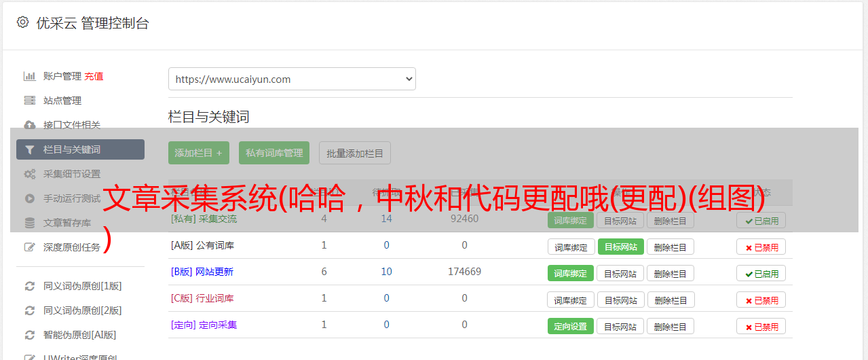Click the 栏目与关键词 page heading
Screen dimensions: 868x360
[209, 117]
